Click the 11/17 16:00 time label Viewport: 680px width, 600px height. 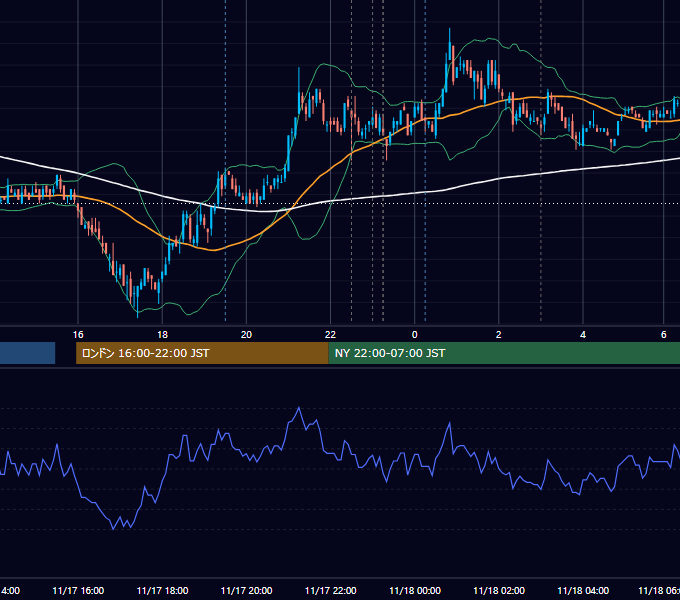pyautogui.click(x=78, y=591)
